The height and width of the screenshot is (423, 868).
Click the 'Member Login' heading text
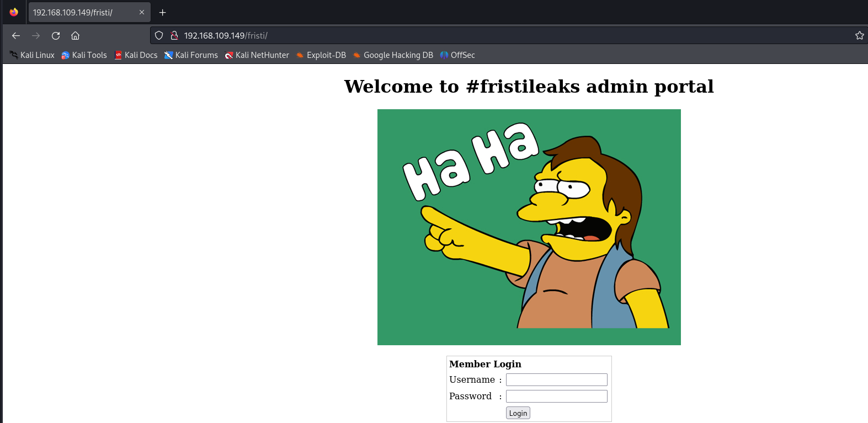point(485,364)
